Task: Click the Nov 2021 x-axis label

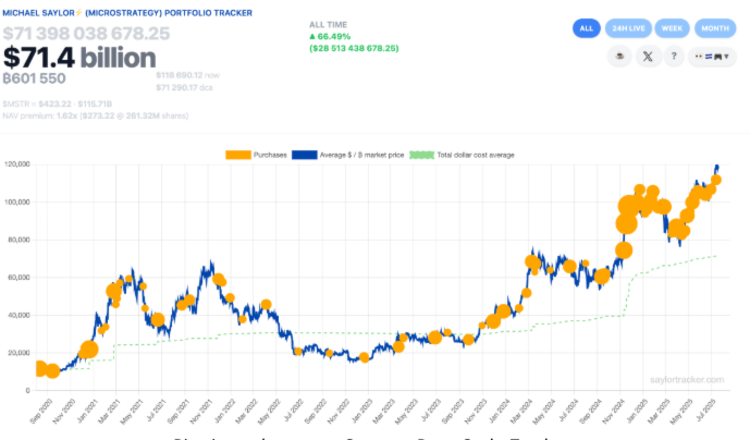Action: (201, 411)
